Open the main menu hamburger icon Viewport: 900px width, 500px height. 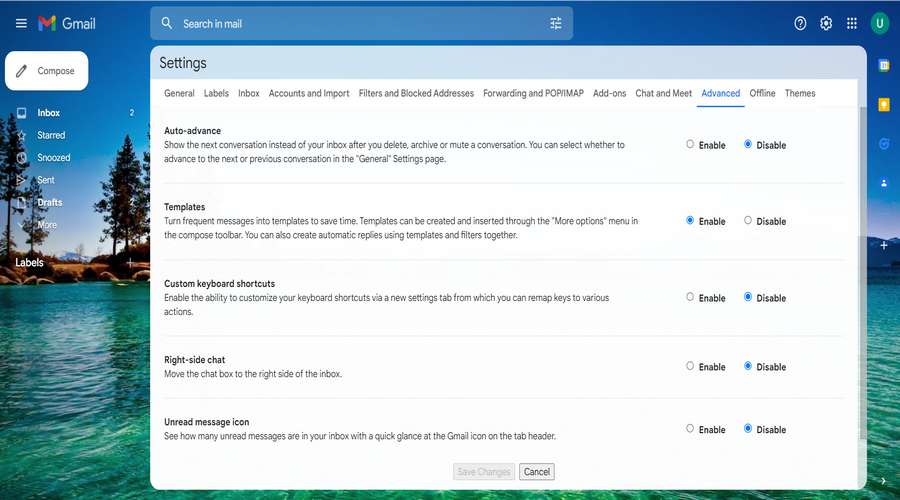coord(21,23)
